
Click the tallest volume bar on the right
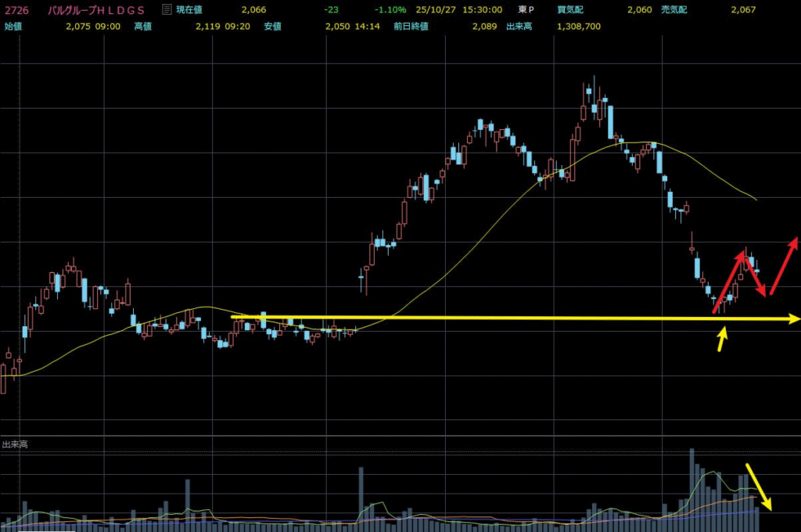point(691,482)
